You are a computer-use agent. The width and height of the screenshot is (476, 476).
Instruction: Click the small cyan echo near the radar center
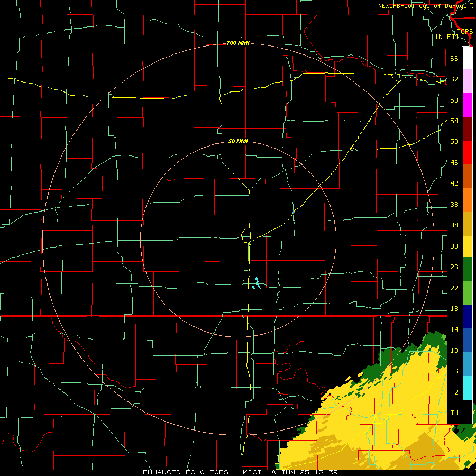click(257, 283)
